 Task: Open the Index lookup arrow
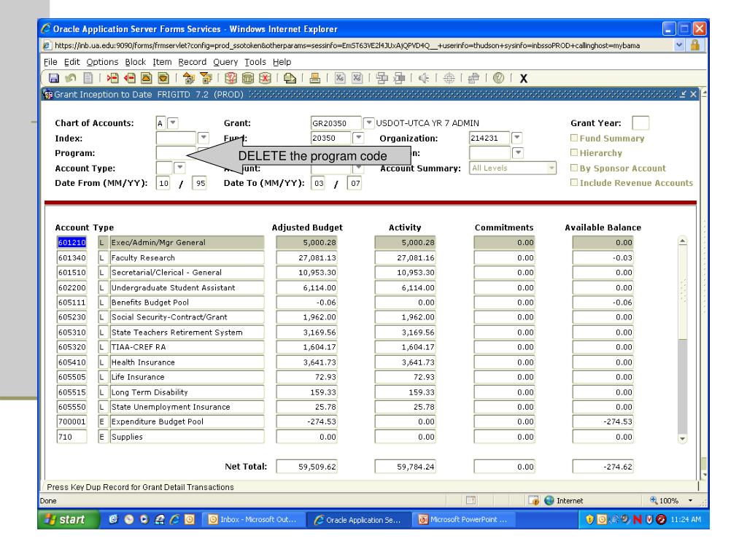click(204, 138)
